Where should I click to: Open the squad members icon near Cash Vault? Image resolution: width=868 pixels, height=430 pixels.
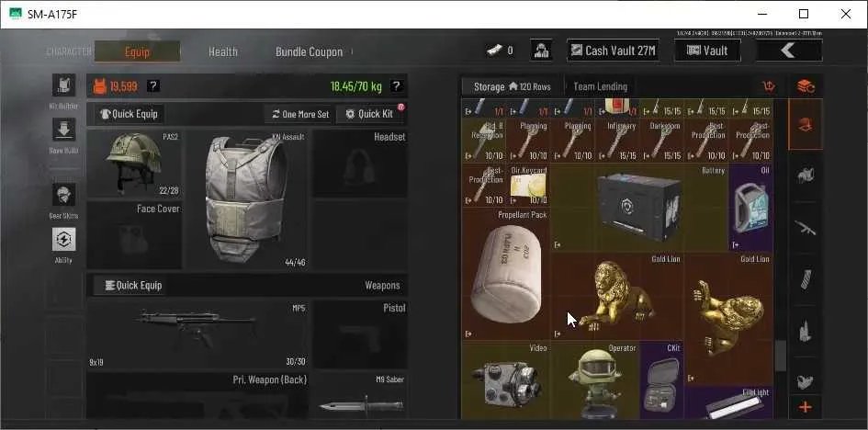coord(541,51)
